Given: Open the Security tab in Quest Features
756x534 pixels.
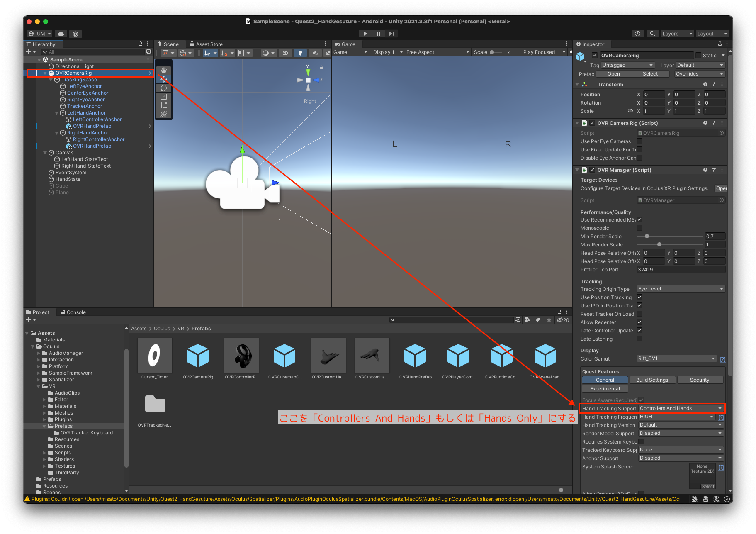Looking at the screenshot, I should 700,380.
